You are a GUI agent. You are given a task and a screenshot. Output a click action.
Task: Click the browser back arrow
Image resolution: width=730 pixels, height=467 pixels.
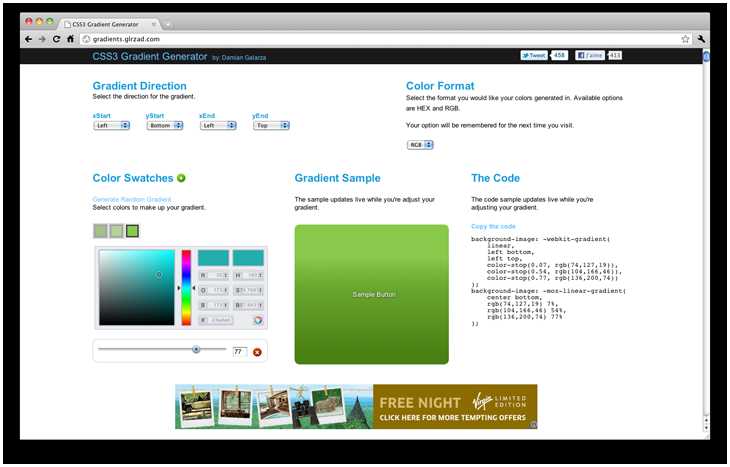pyautogui.click(x=28, y=40)
